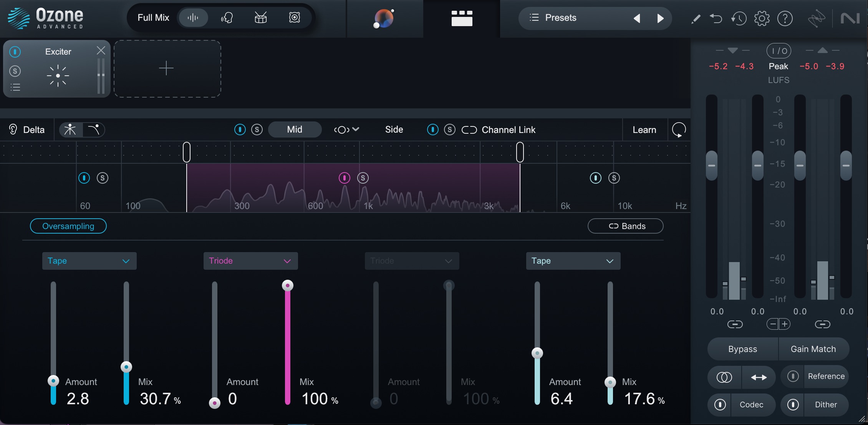868x425 pixels.
Task: Switch to the Side channel tab
Action: tap(394, 129)
